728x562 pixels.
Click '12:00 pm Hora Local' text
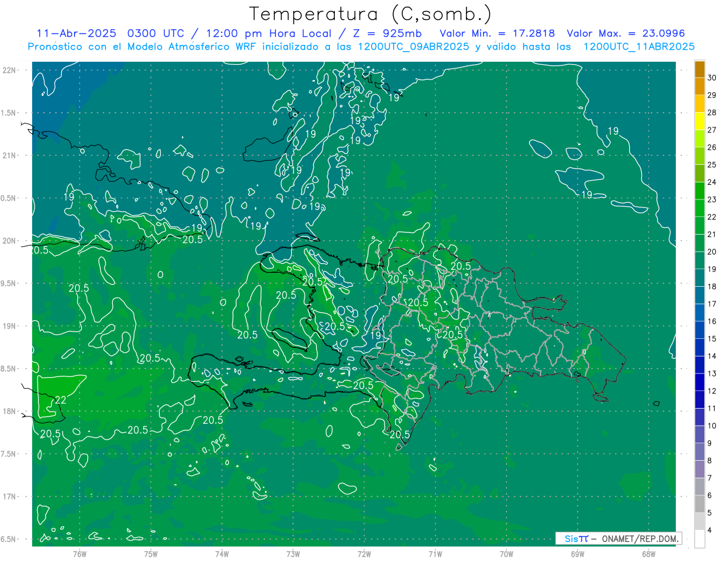(269, 33)
